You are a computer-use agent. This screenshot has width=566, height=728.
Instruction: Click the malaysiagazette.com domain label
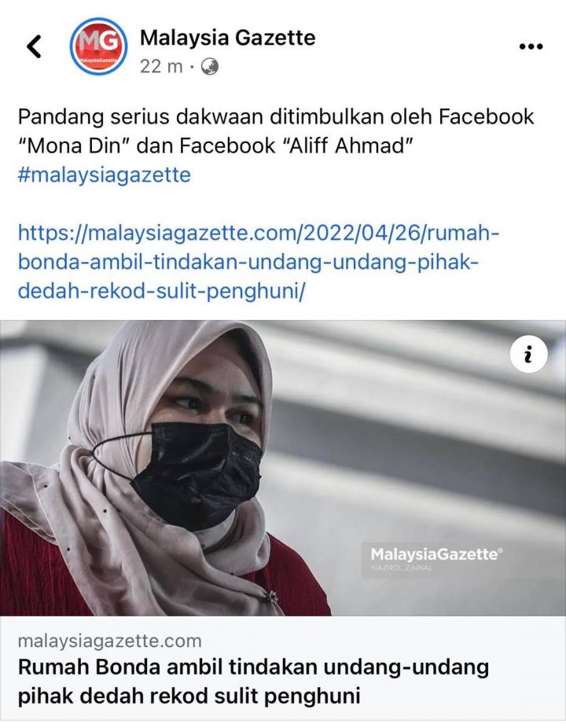109,641
